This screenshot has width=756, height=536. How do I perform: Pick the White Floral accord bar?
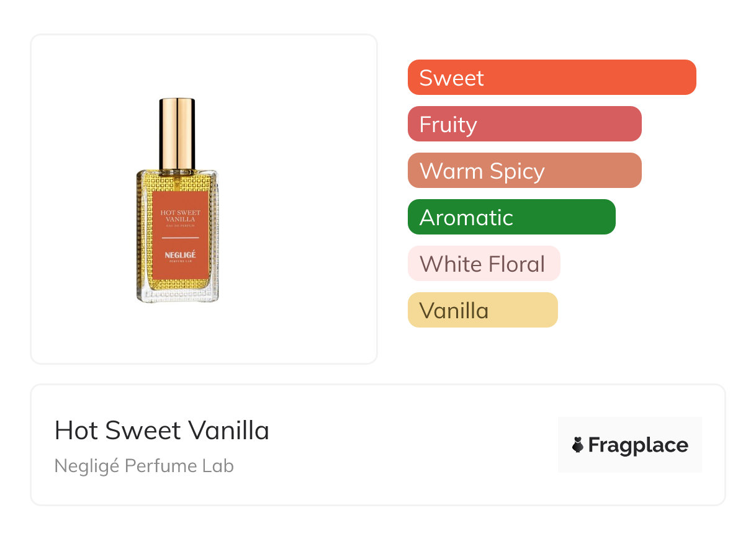[484, 264]
